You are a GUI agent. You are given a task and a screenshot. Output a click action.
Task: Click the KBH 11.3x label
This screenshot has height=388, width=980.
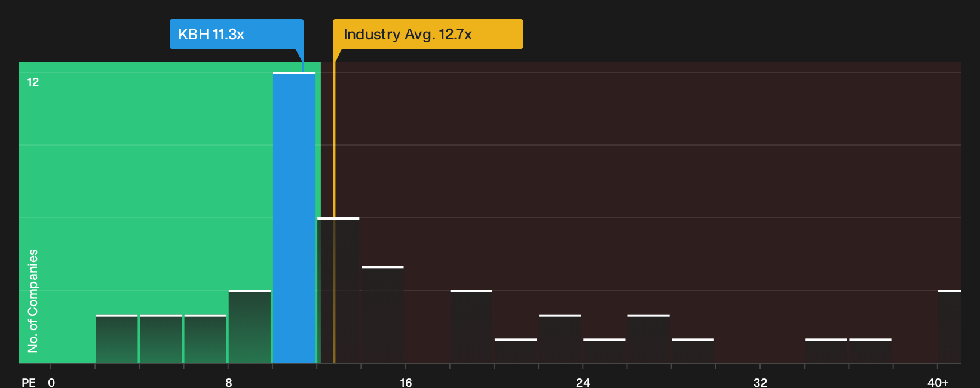click(237, 34)
